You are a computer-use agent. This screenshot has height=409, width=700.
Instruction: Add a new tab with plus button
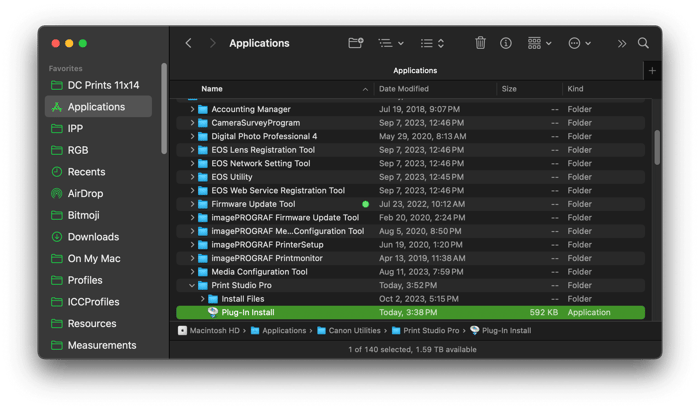(x=652, y=71)
